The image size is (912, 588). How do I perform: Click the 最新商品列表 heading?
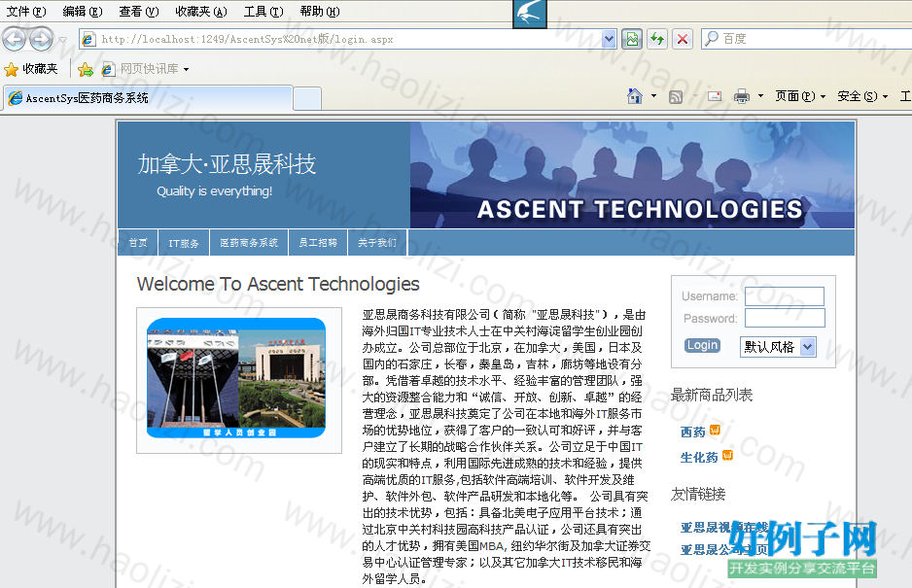click(x=712, y=396)
